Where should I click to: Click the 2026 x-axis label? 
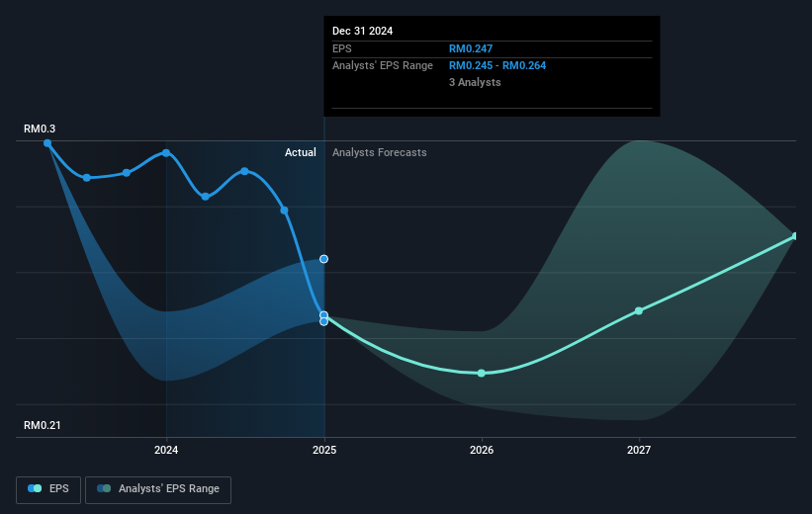coord(481,451)
